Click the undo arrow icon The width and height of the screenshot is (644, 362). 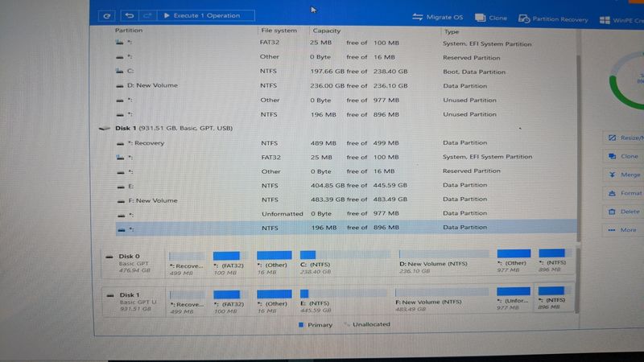130,15
